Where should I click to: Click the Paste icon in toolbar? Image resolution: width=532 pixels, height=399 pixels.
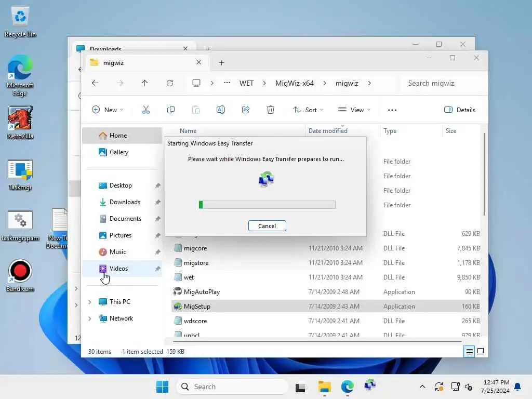[x=196, y=110]
